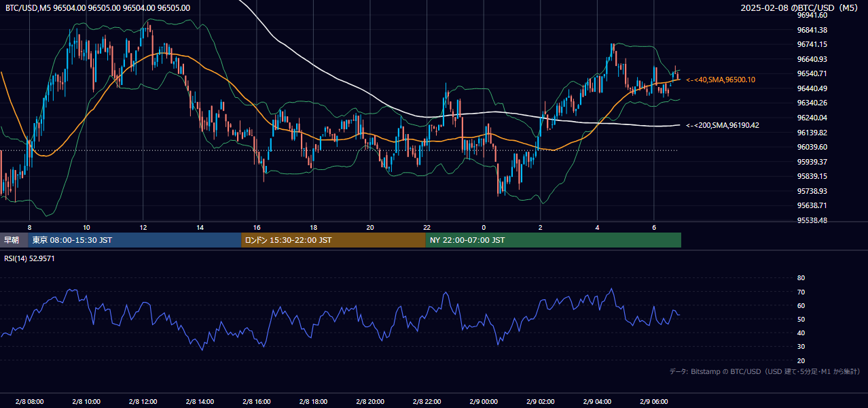Click price axis value 95538.48
The width and height of the screenshot is (868, 408).
(812, 220)
